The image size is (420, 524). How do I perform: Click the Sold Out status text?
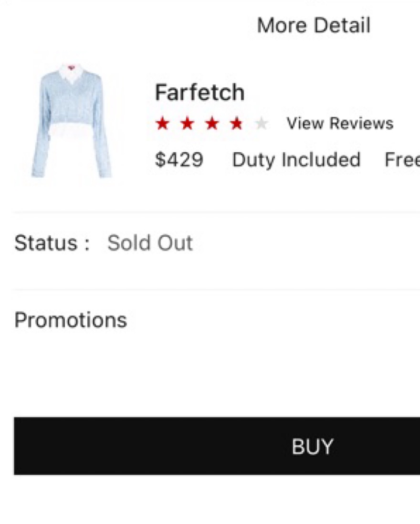point(150,243)
